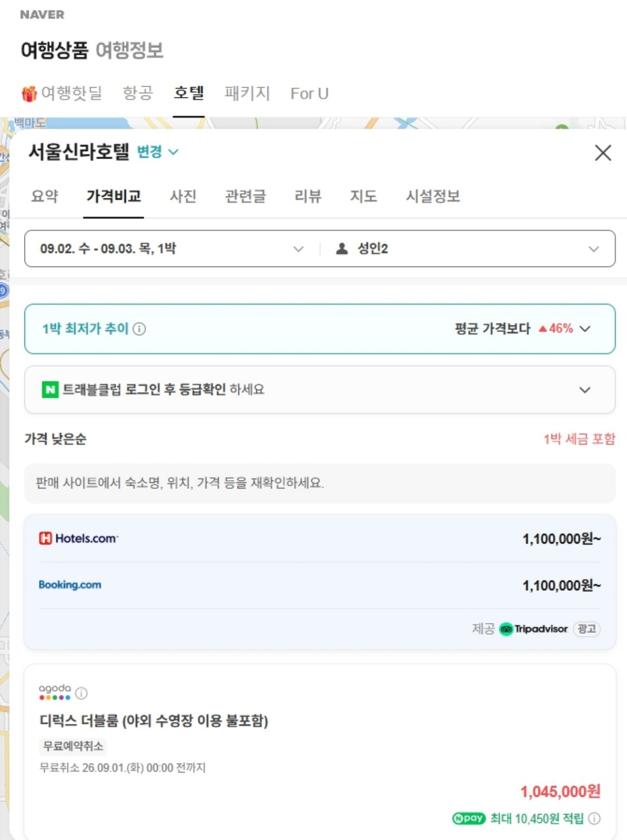Click the info icon beside 10,450원 적립
The height and width of the screenshot is (840, 627).
(x=594, y=818)
